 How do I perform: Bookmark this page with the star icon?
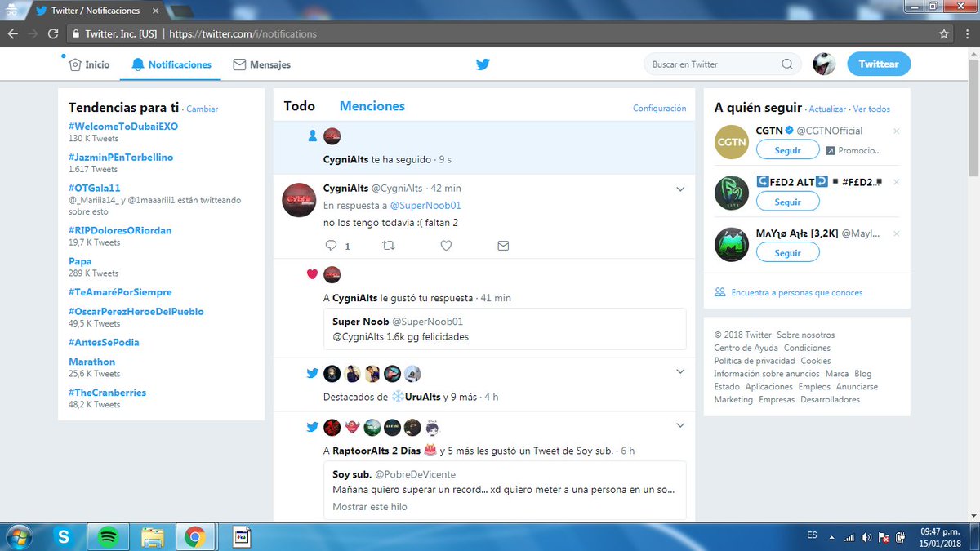pos(944,34)
